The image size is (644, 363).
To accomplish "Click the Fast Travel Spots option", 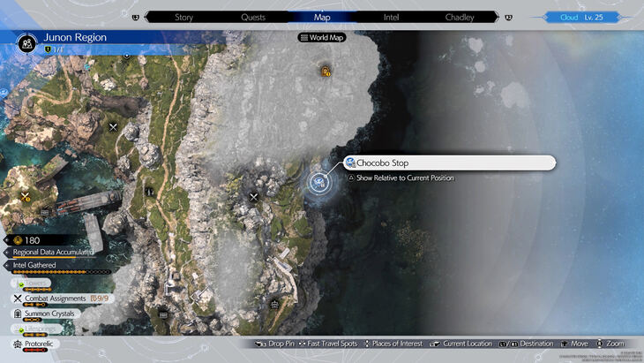I will tap(328, 344).
